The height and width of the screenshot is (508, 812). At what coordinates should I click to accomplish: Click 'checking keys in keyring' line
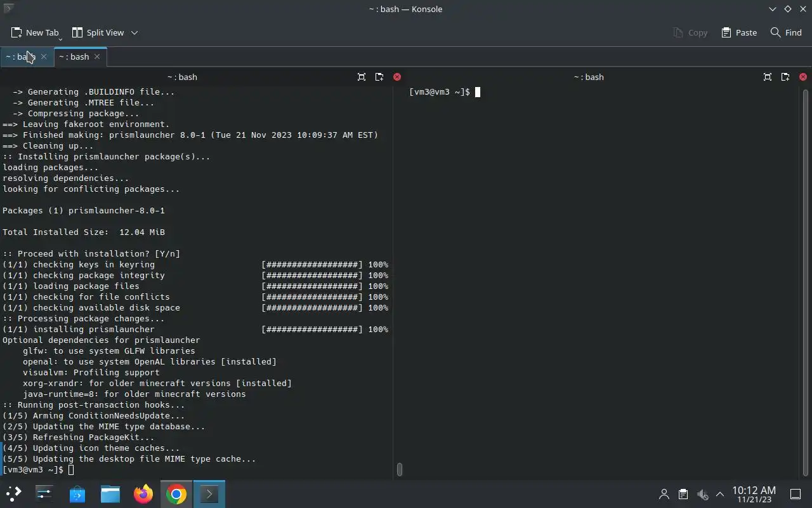click(x=195, y=265)
